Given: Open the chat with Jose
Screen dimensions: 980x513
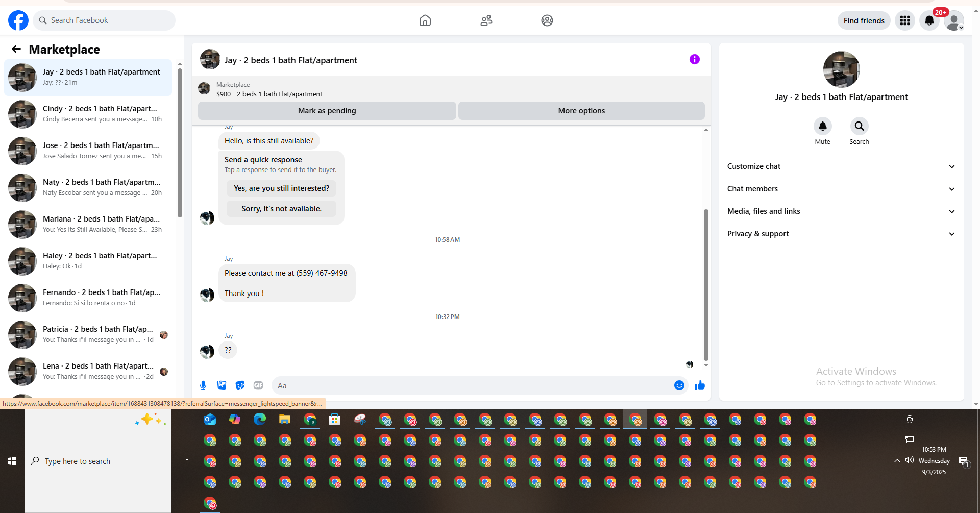Looking at the screenshot, I should pyautogui.click(x=88, y=151).
